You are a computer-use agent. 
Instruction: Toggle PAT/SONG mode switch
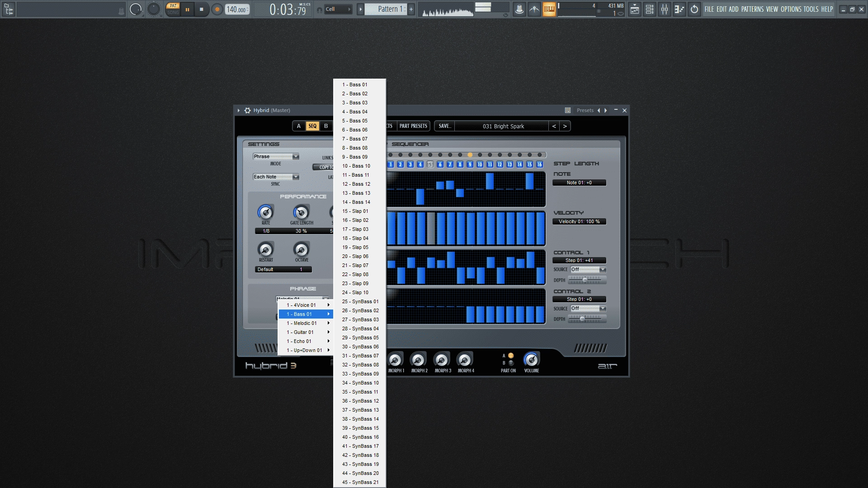(x=173, y=9)
